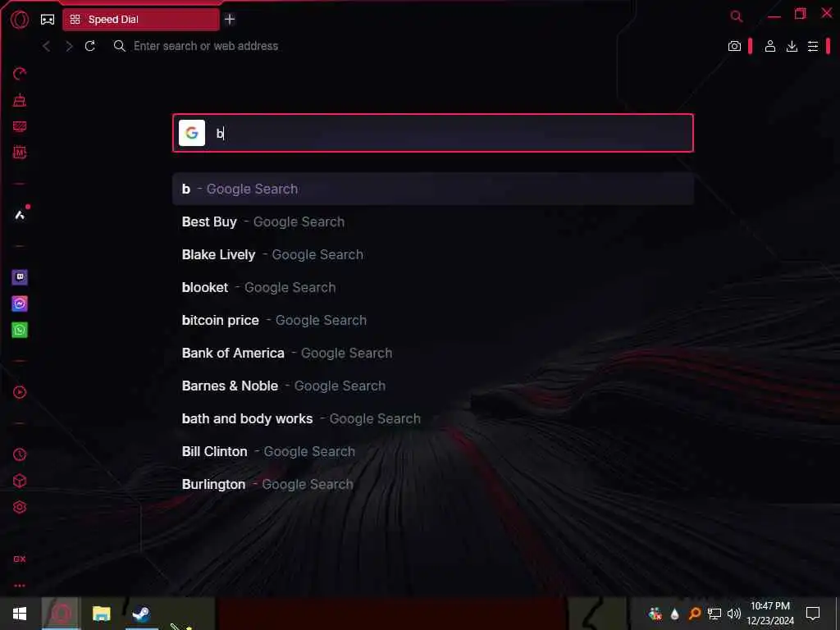Open the downloads panel

click(792, 46)
